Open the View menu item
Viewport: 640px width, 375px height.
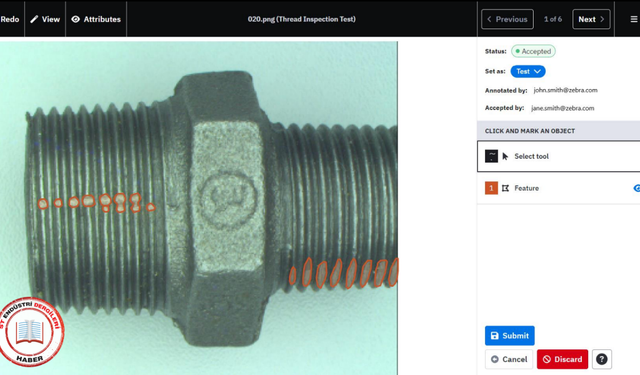(x=45, y=19)
